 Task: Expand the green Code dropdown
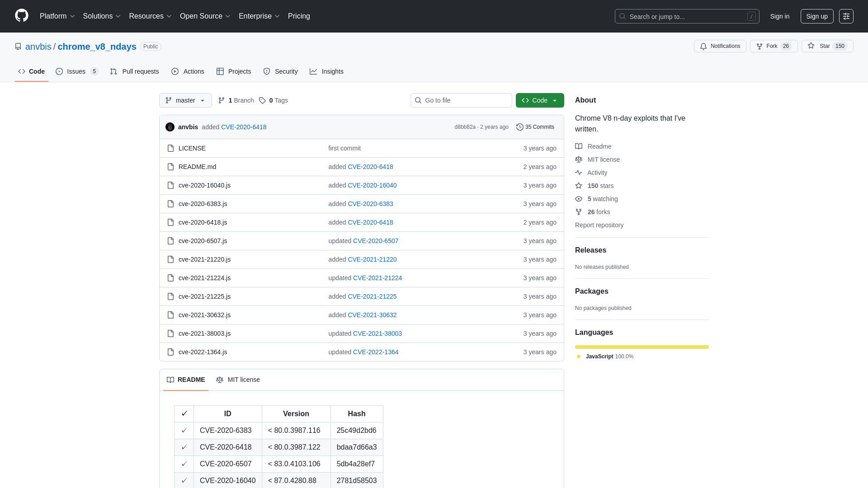(x=540, y=100)
